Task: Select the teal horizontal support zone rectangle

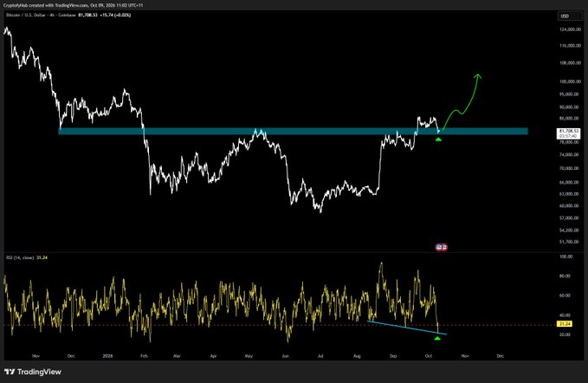Action: (x=293, y=132)
